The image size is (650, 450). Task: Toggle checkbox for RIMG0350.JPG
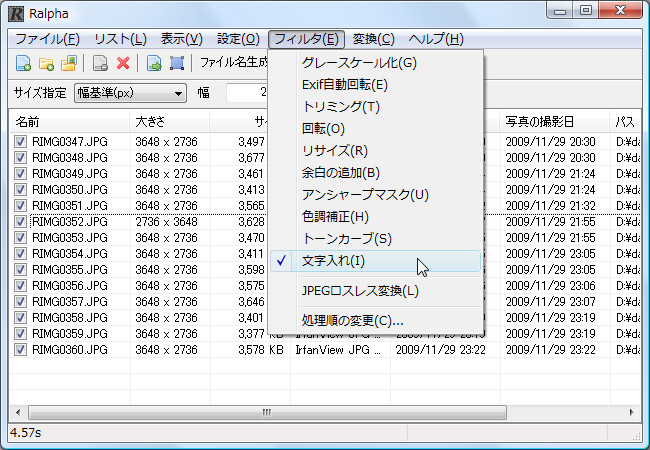[20, 190]
